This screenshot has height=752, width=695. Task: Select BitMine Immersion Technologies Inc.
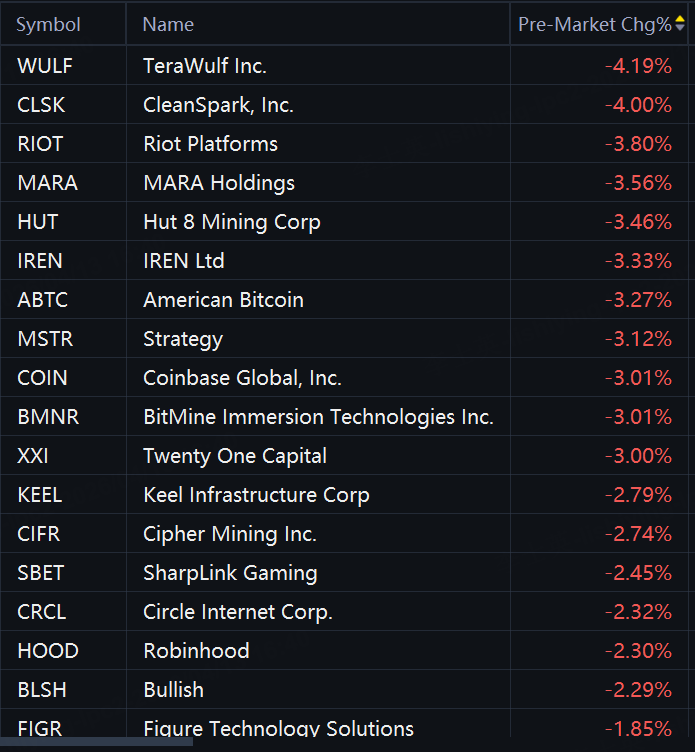318,417
